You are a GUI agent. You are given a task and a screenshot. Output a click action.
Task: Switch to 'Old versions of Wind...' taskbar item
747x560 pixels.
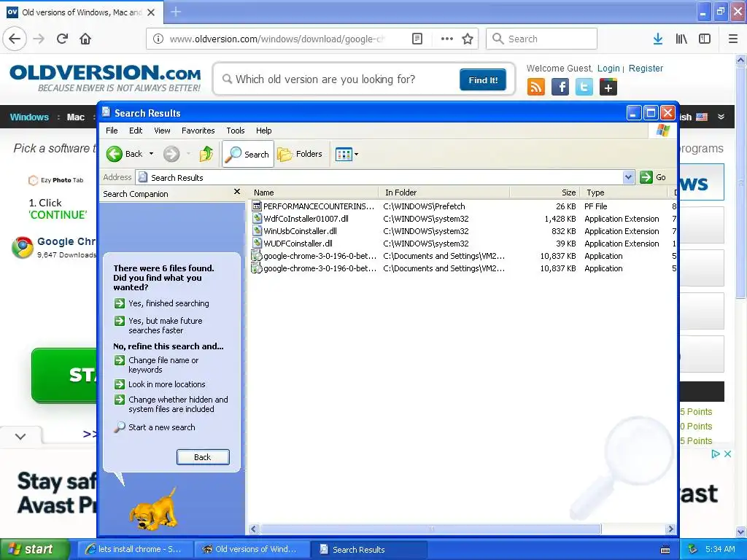252,549
